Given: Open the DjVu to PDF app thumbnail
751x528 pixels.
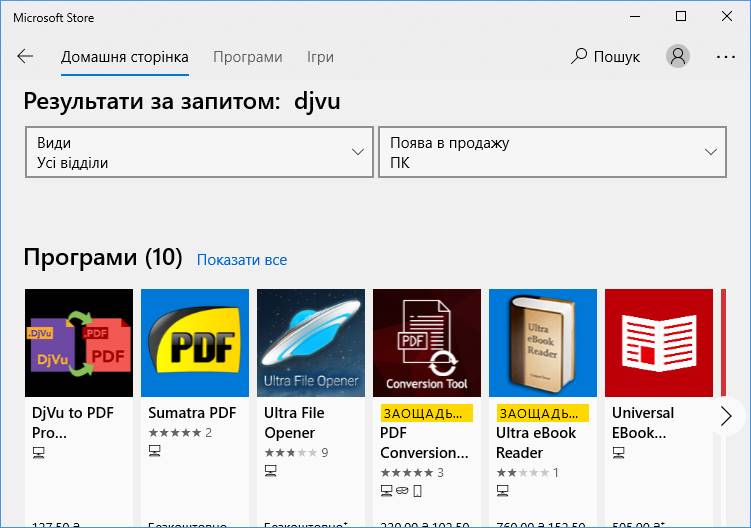Looking at the screenshot, I should coord(79,343).
